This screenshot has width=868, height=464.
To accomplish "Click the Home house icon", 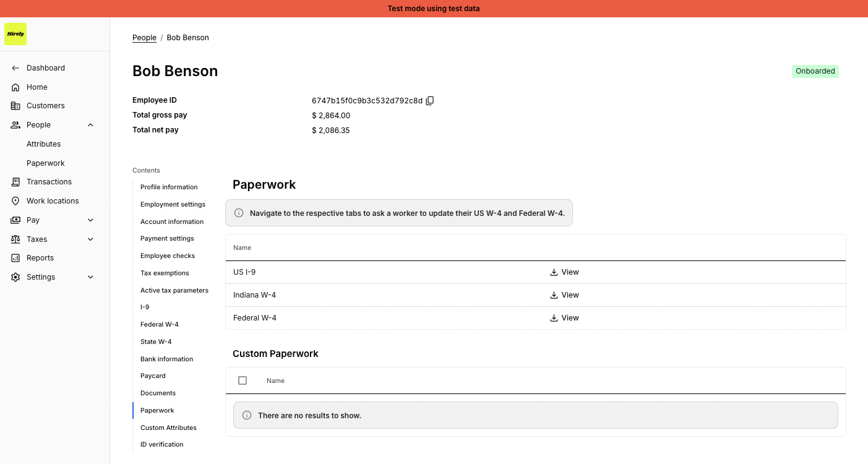I will pos(15,87).
